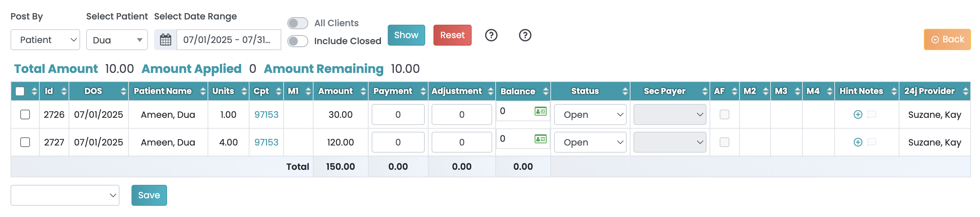Add hint note for row 2726
980x217 pixels.
(x=858, y=114)
